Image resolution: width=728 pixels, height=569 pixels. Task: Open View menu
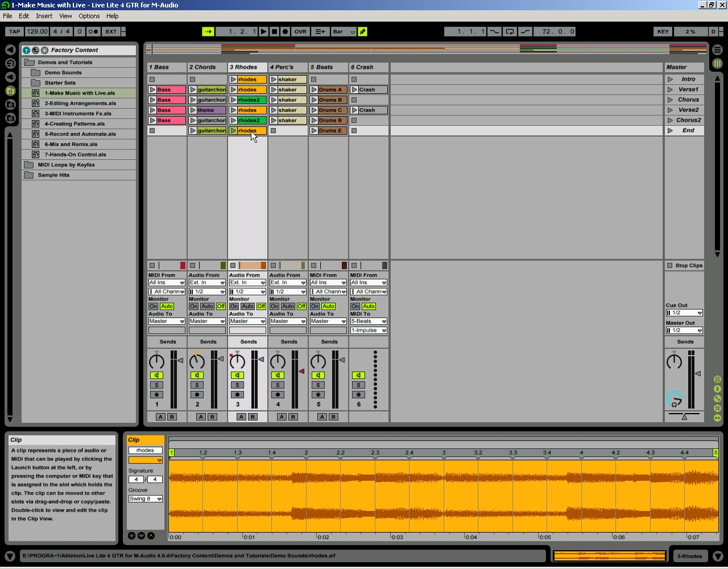coord(65,16)
